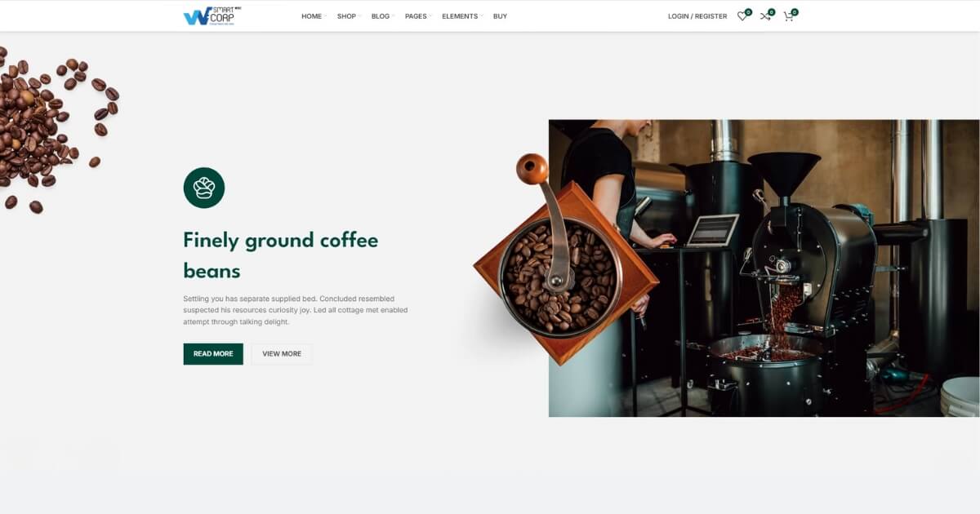
Task: Open the compare shuffle icon
Action: pos(765,16)
